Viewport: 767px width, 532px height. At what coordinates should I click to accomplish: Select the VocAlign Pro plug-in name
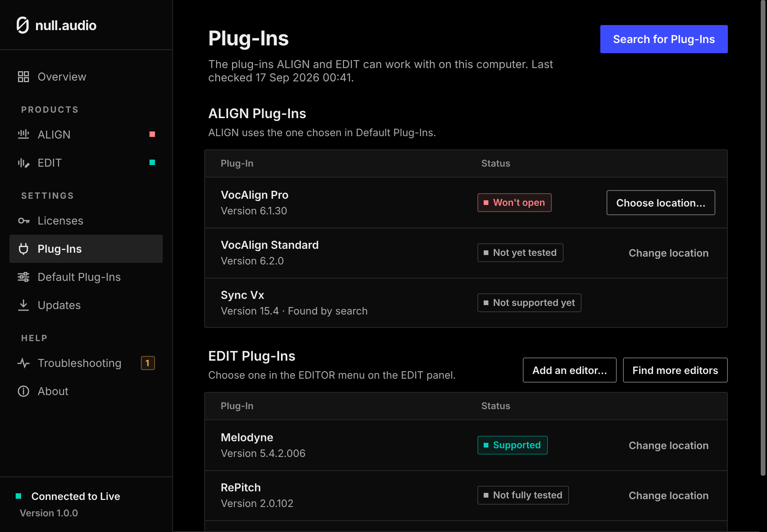[254, 195]
